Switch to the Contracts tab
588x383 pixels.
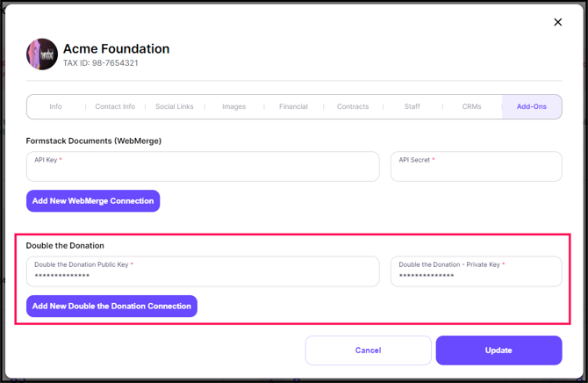tap(353, 107)
